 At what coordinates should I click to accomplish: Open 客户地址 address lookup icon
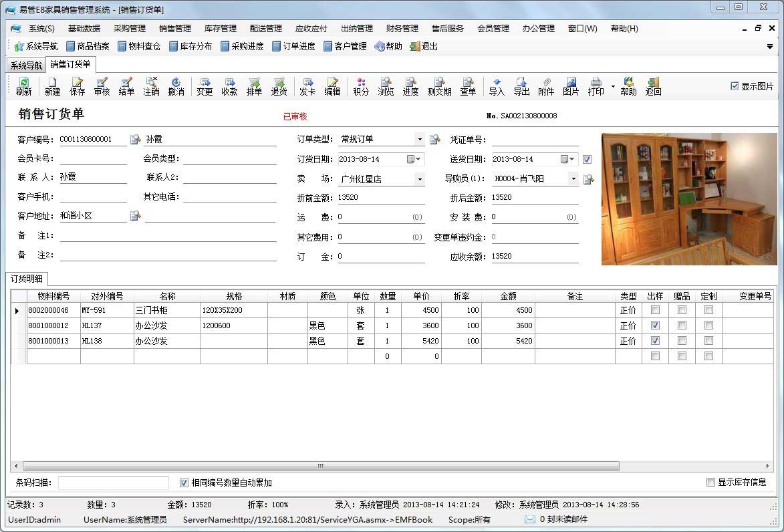135,215
